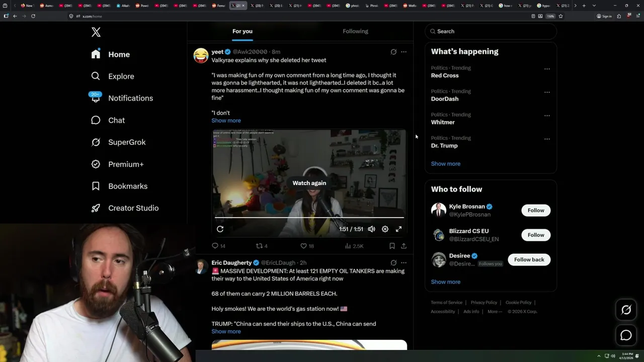Open Creator Studio from the sidebar
The height and width of the screenshot is (362, 644).
coord(125,208)
